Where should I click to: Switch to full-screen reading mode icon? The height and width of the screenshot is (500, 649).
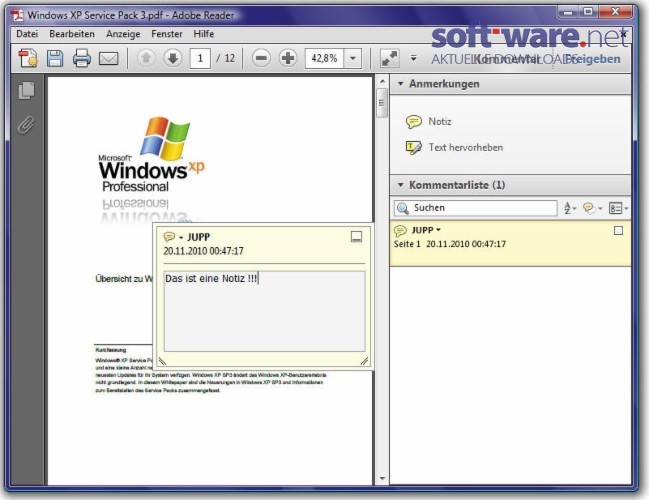tap(389, 58)
